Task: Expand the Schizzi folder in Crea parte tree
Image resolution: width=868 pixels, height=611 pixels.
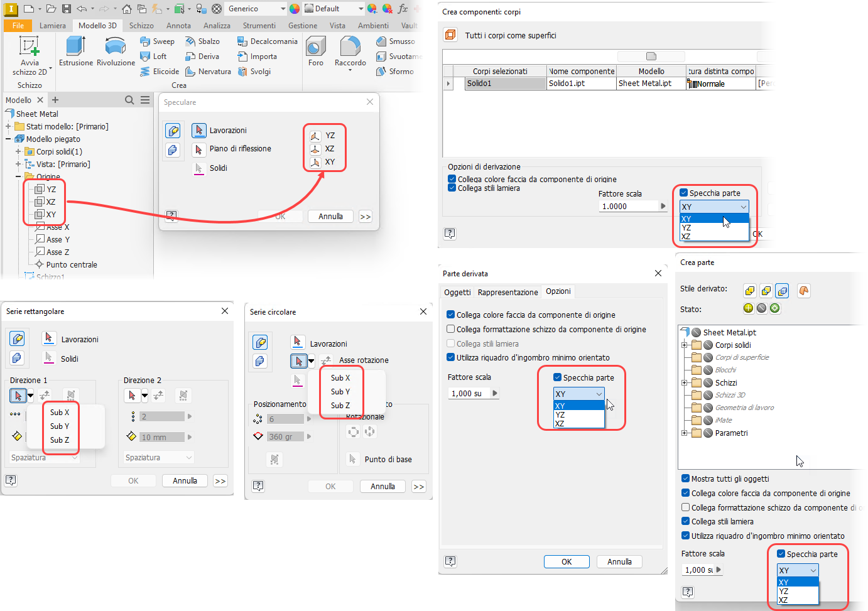Action: (684, 382)
